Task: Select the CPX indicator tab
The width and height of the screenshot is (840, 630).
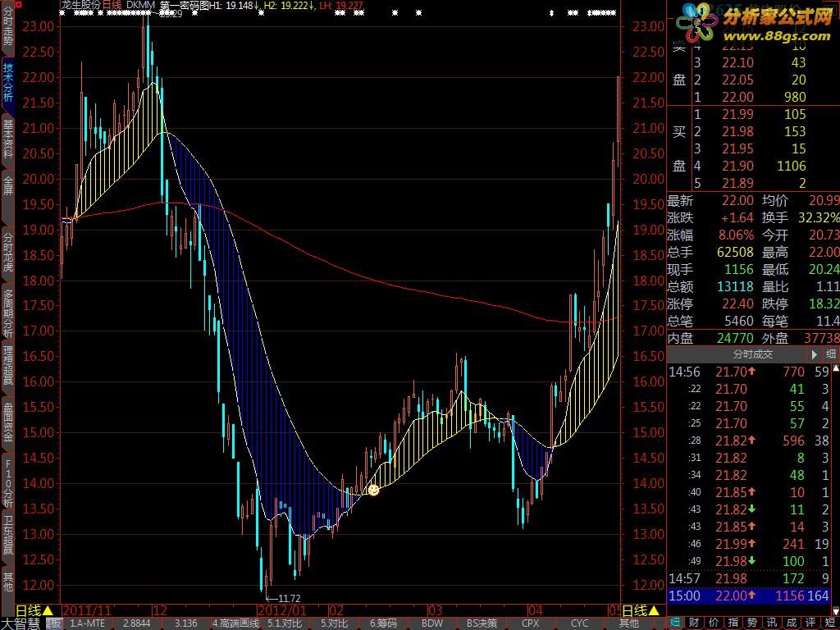Action: tap(531, 623)
